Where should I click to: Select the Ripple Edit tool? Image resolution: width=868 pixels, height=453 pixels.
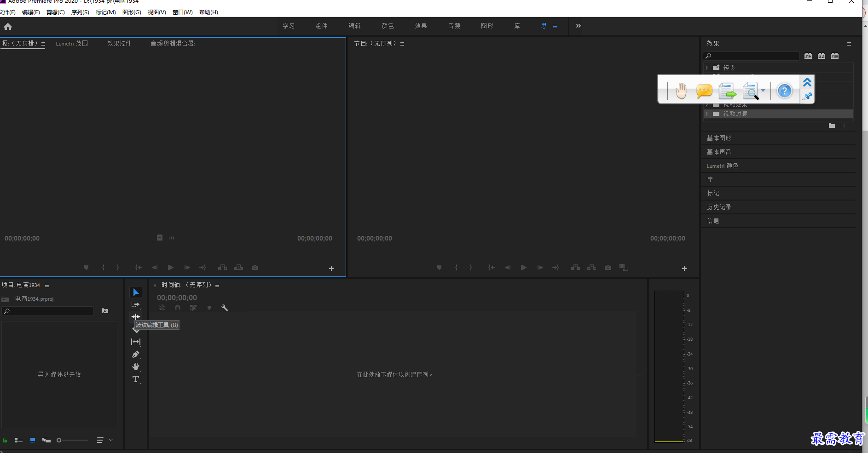pyautogui.click(x=136, y=316)
